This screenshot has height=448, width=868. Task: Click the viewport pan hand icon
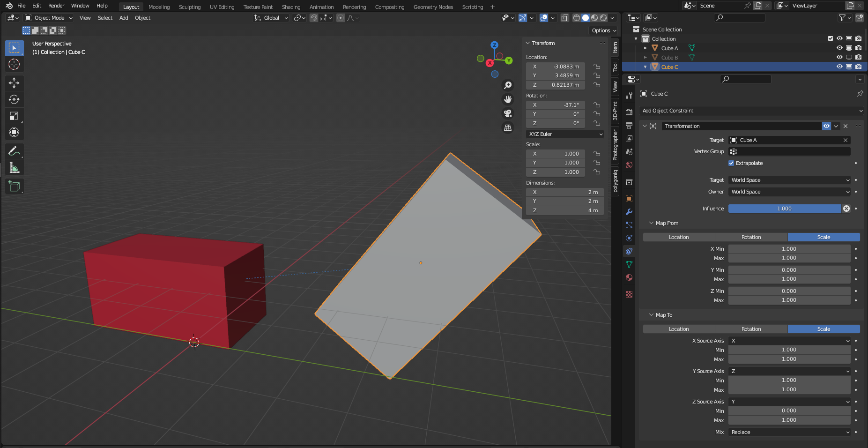(x=508, y=99)
